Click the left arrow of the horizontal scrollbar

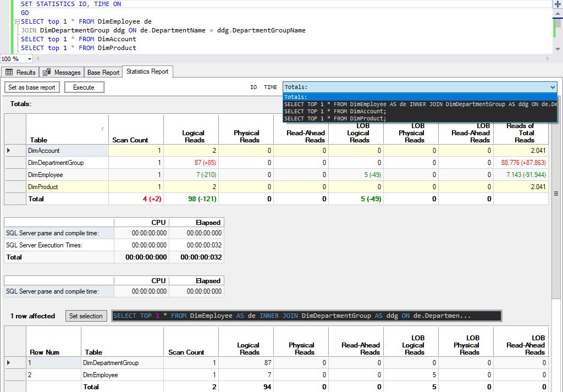tap(38, 59)
